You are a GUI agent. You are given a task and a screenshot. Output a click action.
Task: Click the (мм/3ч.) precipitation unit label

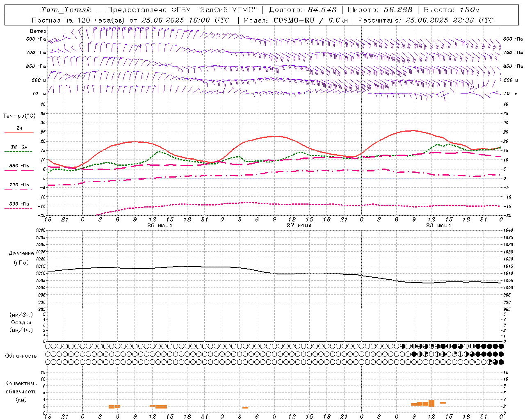pyautogui.click(x=21, y=315)
